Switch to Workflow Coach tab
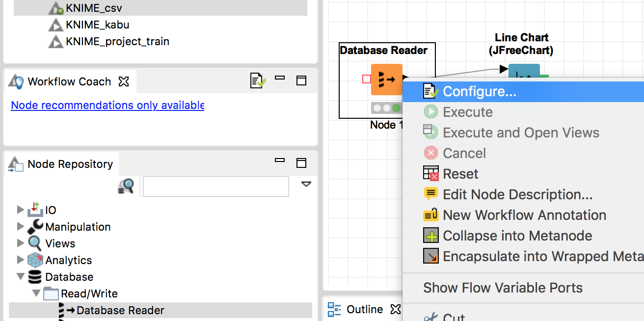 pos(69,81)
